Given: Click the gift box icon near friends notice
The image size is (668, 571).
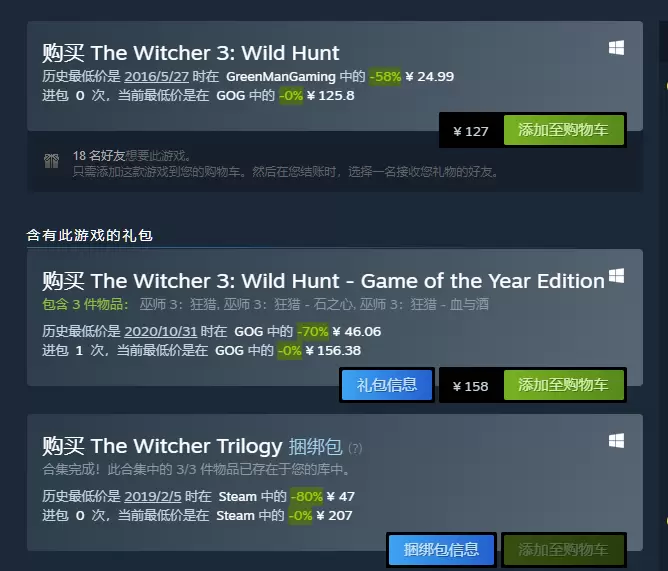Looking at the screenshot, I should 51,161.
